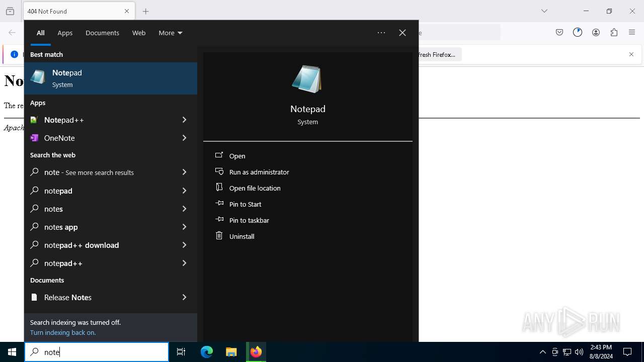Open the search options ellipsis menu
Image resolution: width=644 pixels, height=362 pixels.
[x=381, y=33]
